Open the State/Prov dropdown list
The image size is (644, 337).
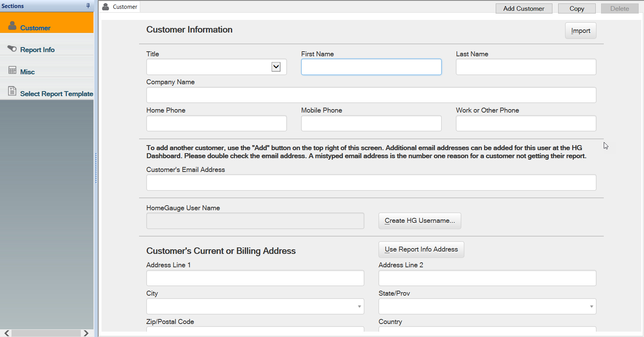pyautogui.click(x=591, y=306)
